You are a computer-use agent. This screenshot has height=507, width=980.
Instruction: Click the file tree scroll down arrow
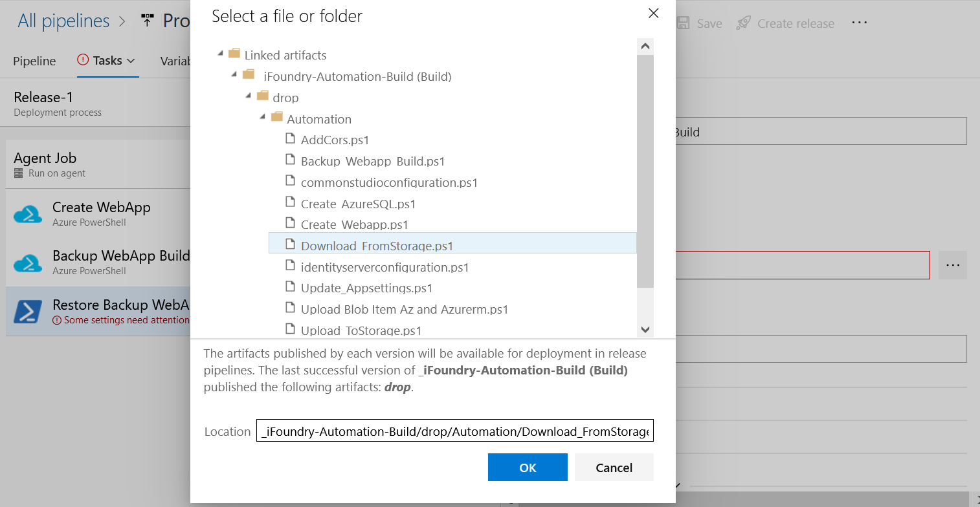(645, 330)
